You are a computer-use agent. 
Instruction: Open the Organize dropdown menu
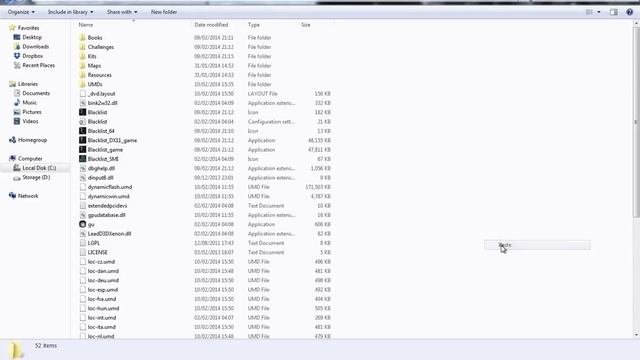click(x=21, y=12)
